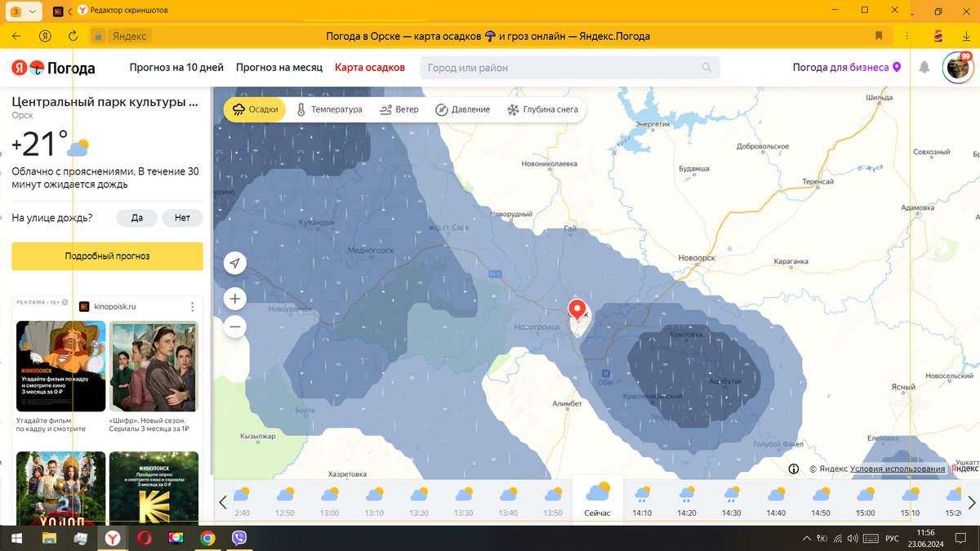Screen dimensions: 980x551
Task: Open Google Chrome from the taskbar
Action: coord(207,539)
